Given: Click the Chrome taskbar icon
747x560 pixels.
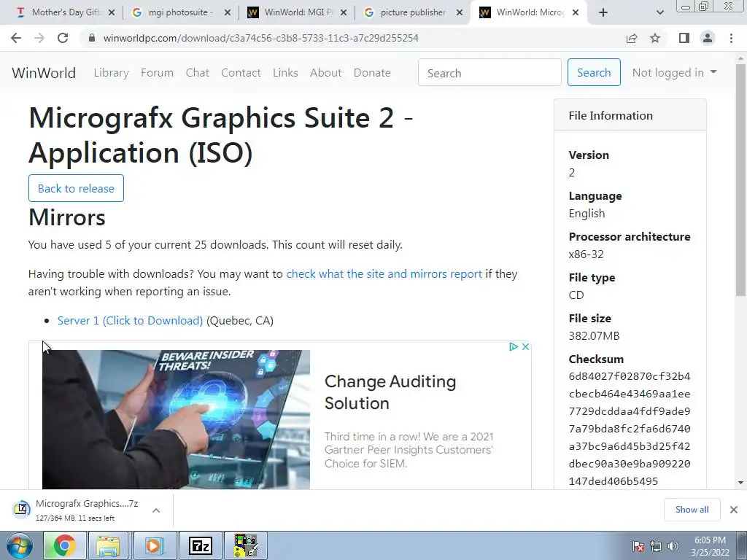Looking at the screenshot, I should click(x=65, y=545).
